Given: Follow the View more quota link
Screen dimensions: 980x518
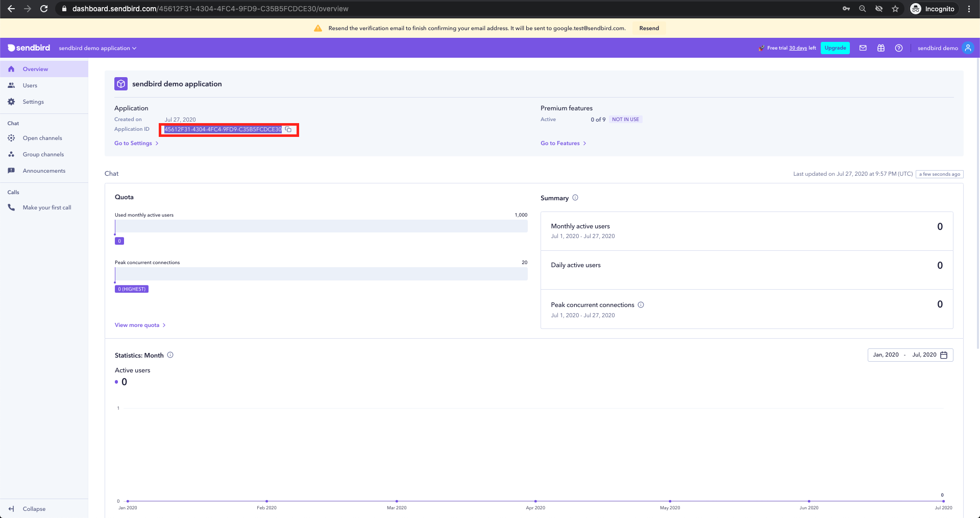Looking at the screenshot, I should click(x=140, y=325).
